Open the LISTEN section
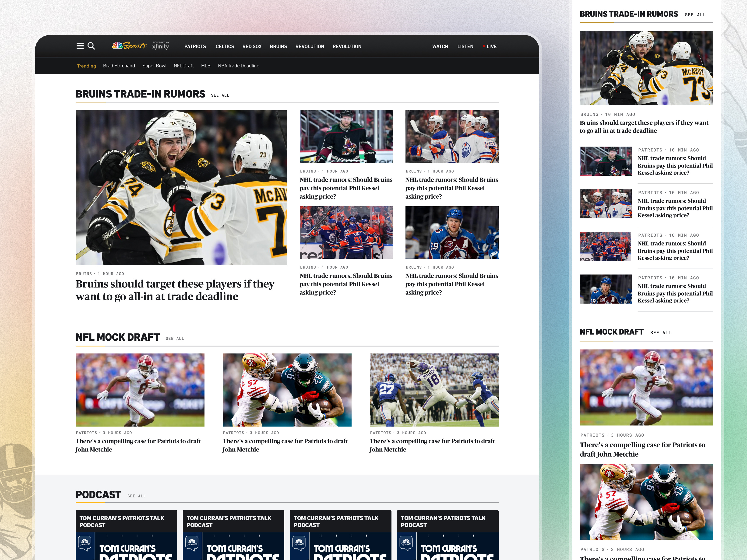 (465, 46)
